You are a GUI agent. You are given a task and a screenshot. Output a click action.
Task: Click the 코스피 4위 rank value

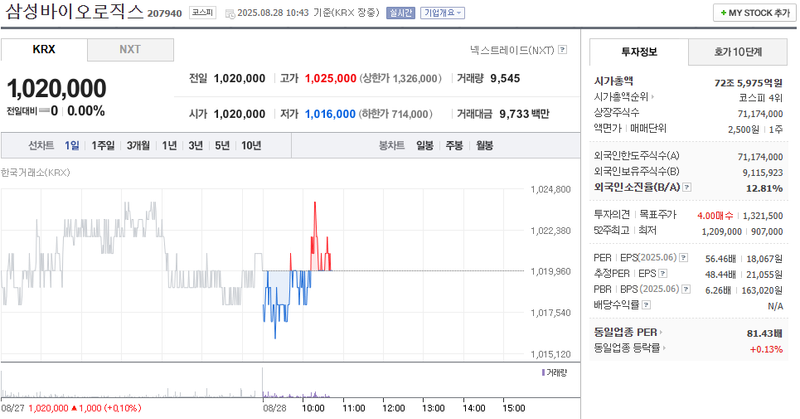(761, 98)
